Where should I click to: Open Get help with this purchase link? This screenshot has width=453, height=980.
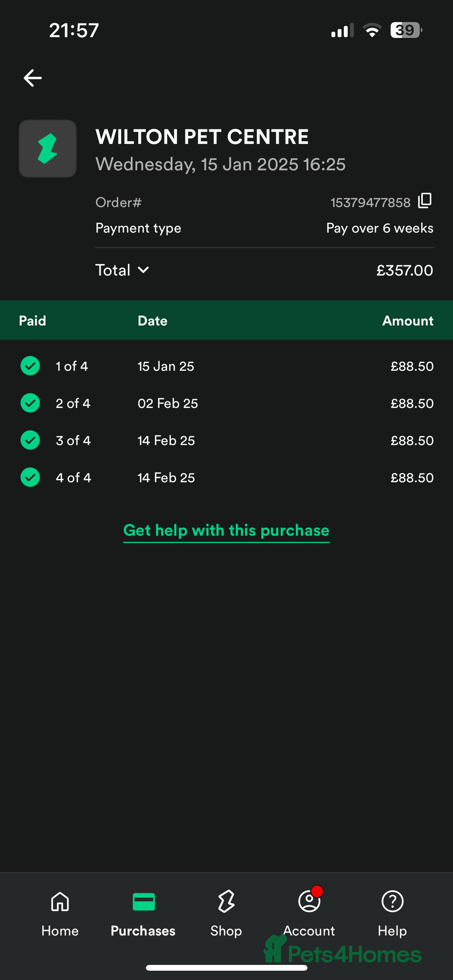[226, 531]
